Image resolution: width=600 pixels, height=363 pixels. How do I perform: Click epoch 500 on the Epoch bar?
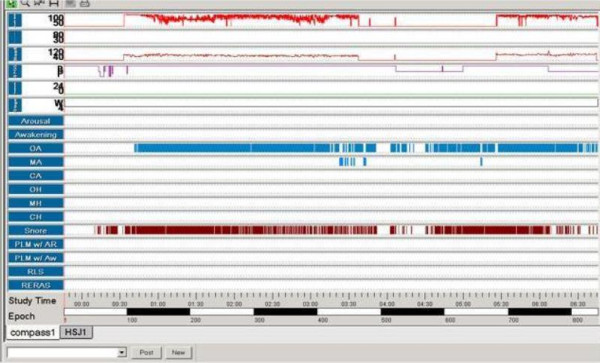pos(386,320)
